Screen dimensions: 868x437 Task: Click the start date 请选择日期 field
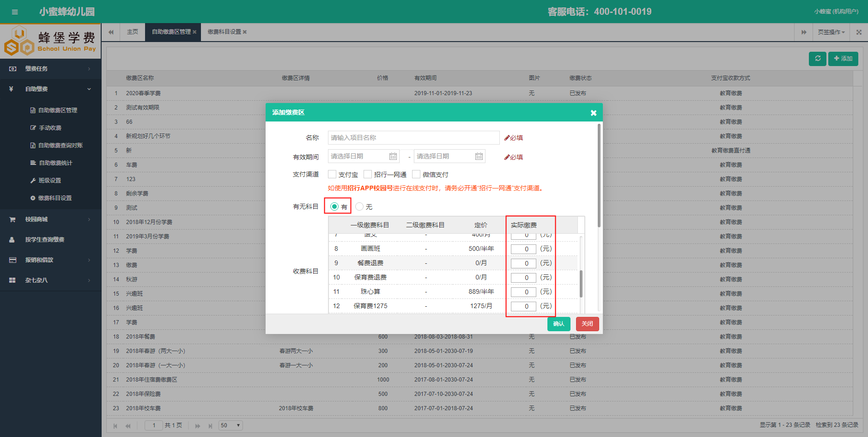pos(364,156)
